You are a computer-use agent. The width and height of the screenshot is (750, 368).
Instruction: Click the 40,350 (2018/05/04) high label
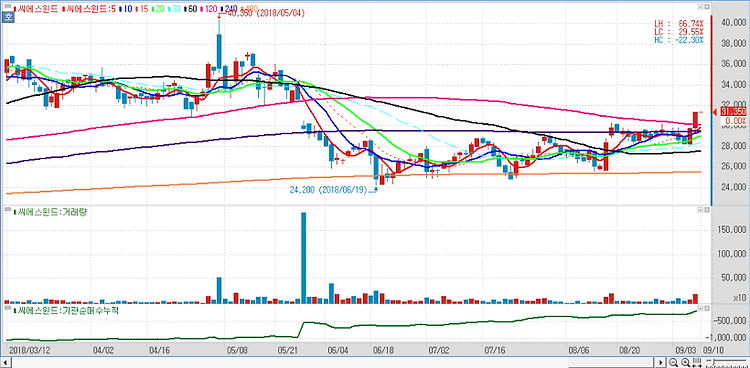(x=265, y=13)
